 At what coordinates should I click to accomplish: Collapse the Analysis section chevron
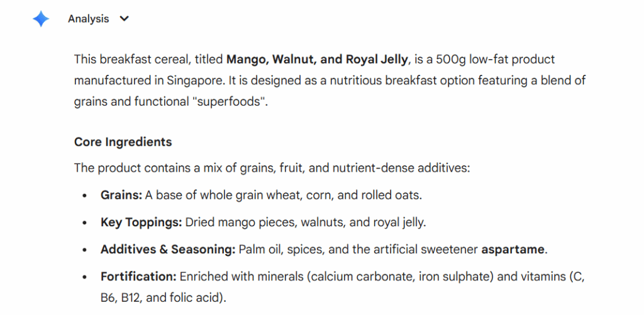[124, 19]
